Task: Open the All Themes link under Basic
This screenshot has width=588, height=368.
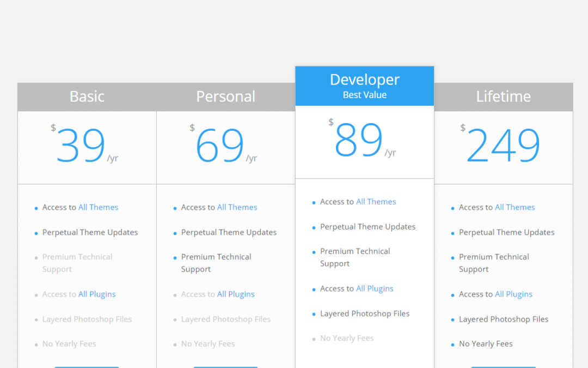Action: tap(98, 207)
